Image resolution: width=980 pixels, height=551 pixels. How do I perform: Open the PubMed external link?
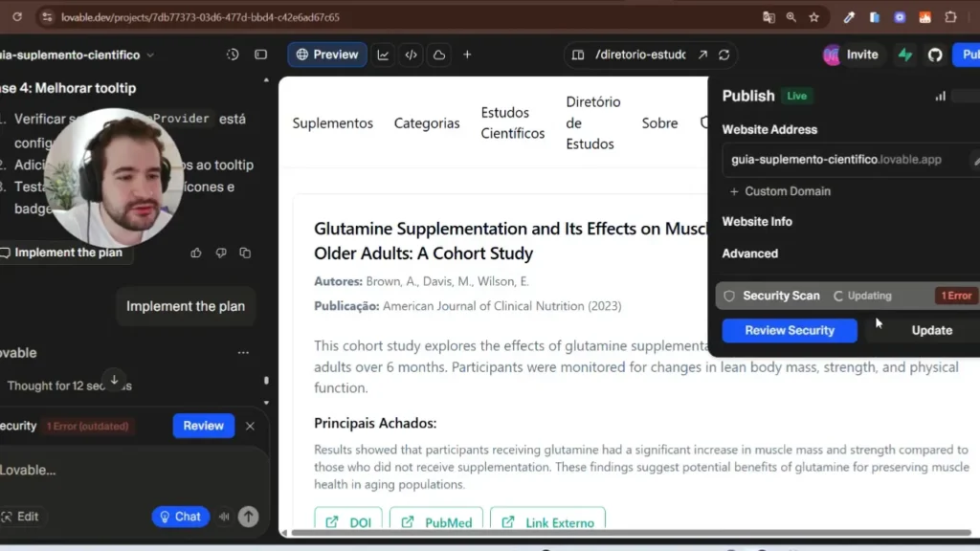click(436, 522)
